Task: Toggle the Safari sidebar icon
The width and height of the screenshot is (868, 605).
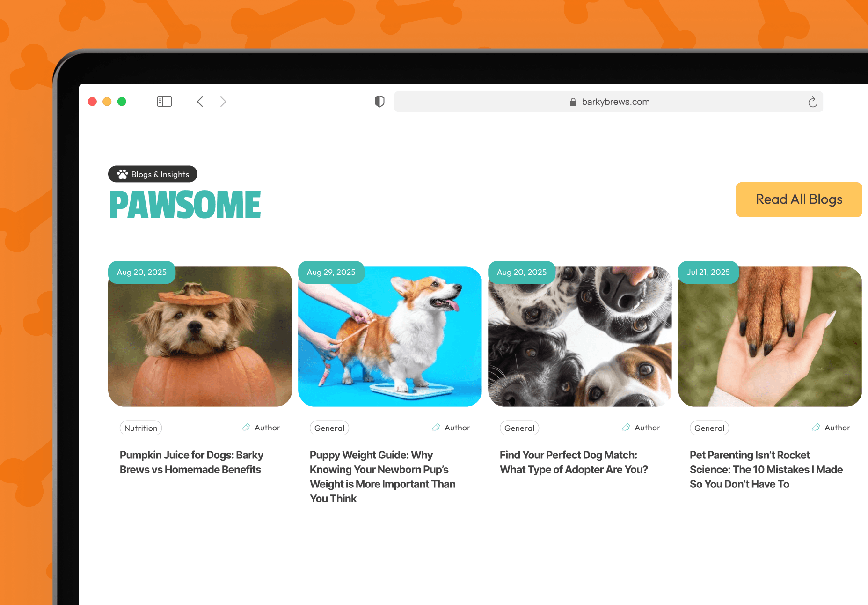Action: tap(164, 102)
